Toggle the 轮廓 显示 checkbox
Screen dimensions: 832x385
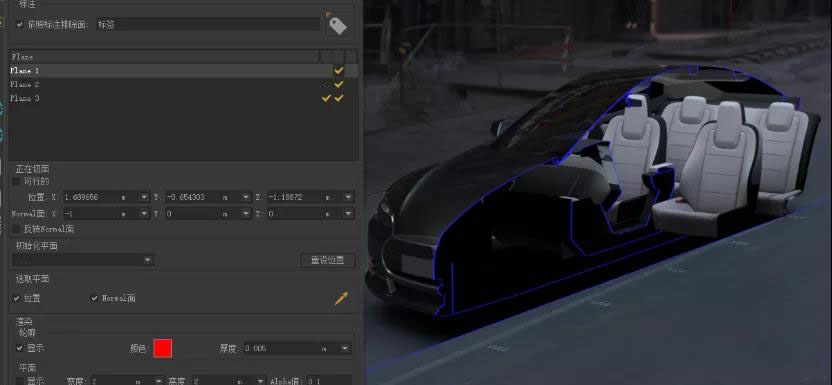pyautogui.click(x=20, y=348)
